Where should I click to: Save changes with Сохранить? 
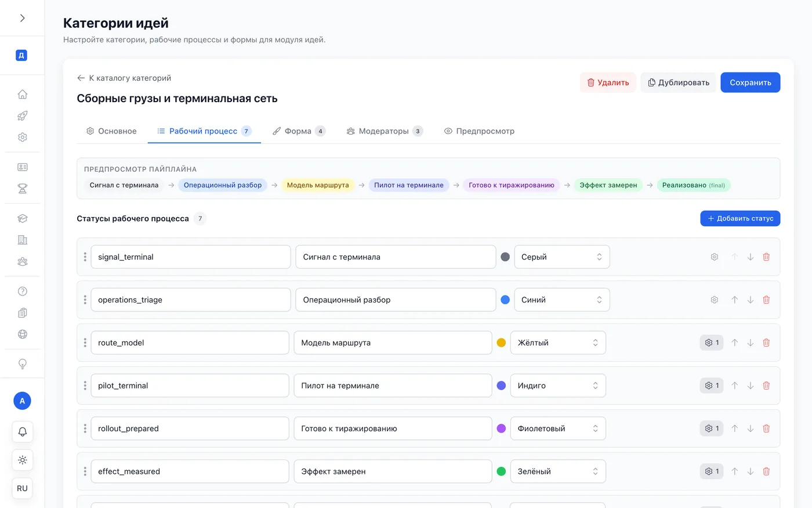coord(750,82)
